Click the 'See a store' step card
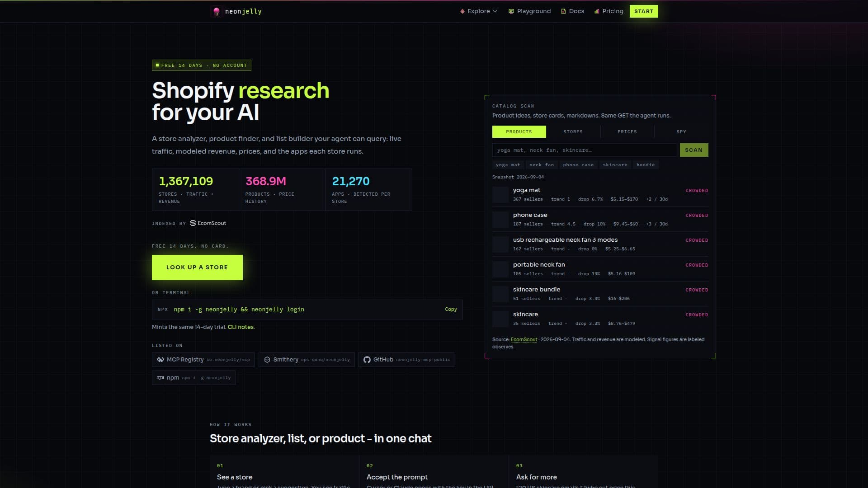This screenshot has height=488, width=868. (x=284, y=472)
